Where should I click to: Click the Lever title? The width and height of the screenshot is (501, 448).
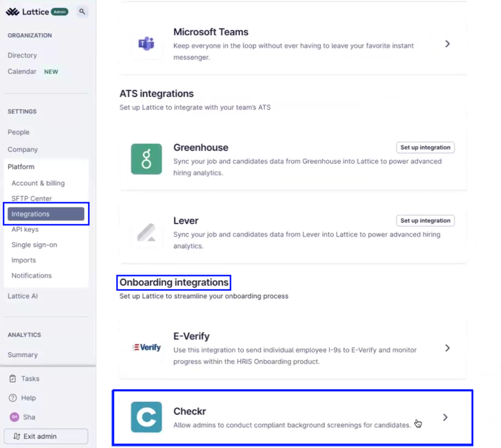coord(186,221)
